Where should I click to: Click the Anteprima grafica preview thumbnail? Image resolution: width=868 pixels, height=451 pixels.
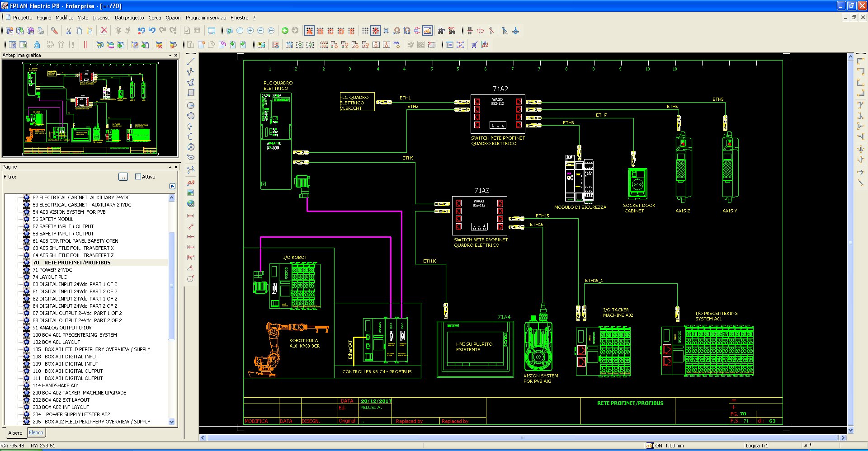pyautogui.click(x=90, y=108)
